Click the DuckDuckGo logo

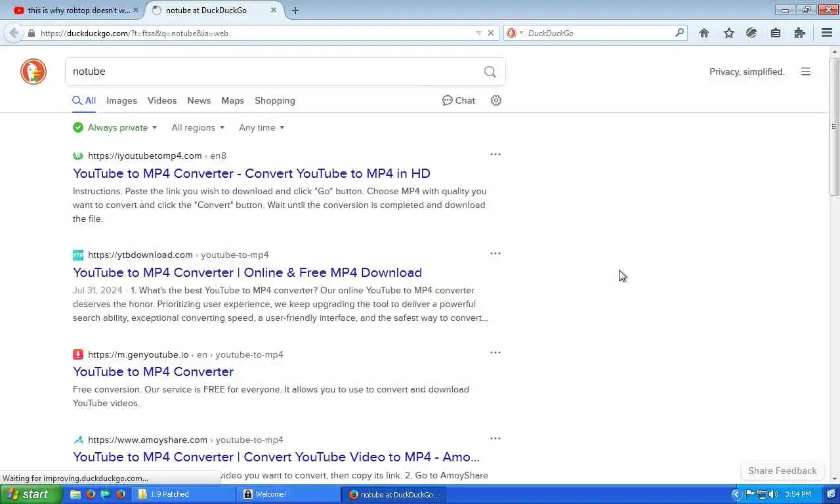(x=33, y=72)
